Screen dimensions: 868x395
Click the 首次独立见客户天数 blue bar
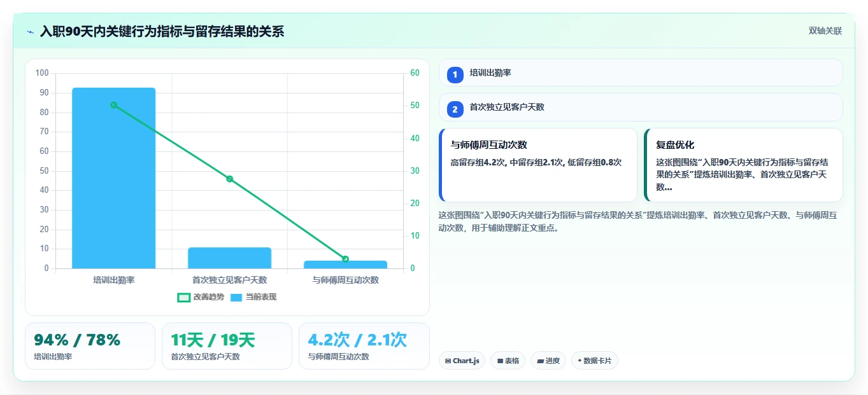[229, 258]
